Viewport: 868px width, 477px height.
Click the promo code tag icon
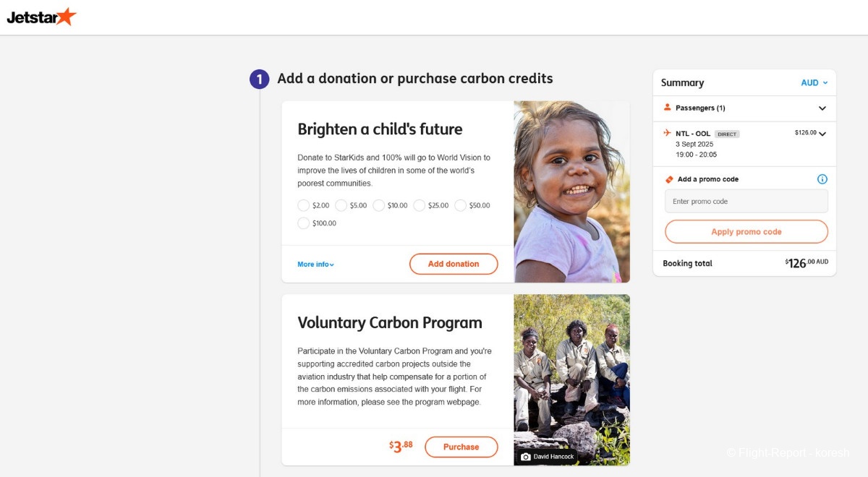coord(669,179)
